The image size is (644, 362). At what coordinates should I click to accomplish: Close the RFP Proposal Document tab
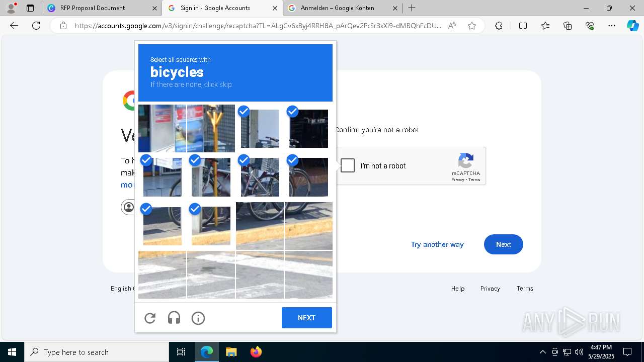click(x=154, y=8)
